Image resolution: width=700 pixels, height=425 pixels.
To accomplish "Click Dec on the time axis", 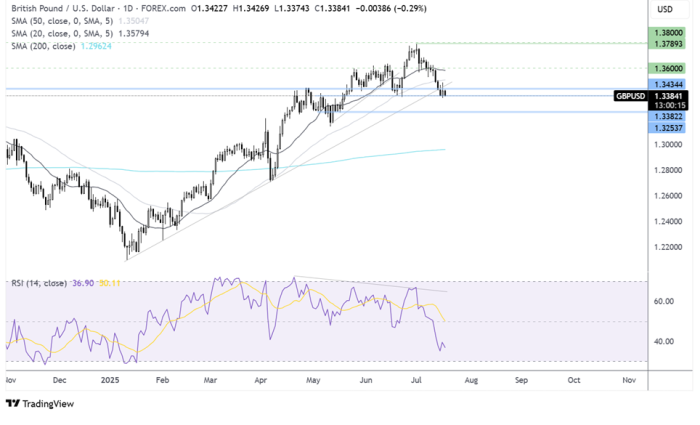I will click(59, 380).
